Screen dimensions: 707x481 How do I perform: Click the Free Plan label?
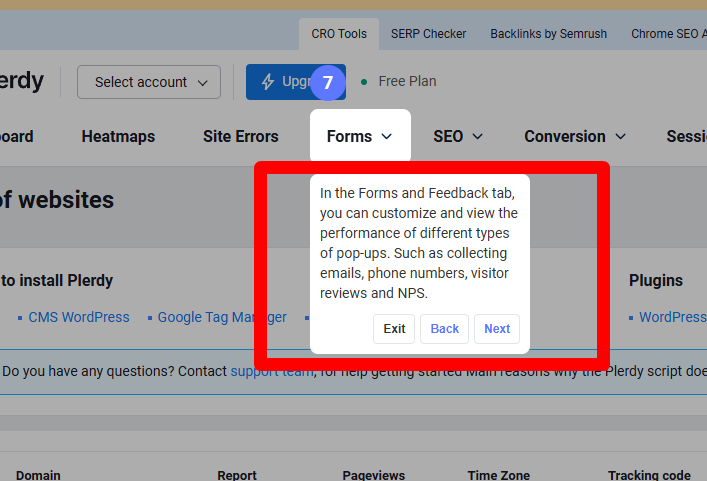407,81
